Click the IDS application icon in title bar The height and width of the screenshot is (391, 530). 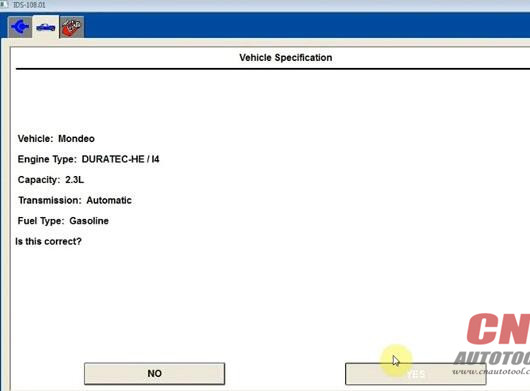point(4,4)
